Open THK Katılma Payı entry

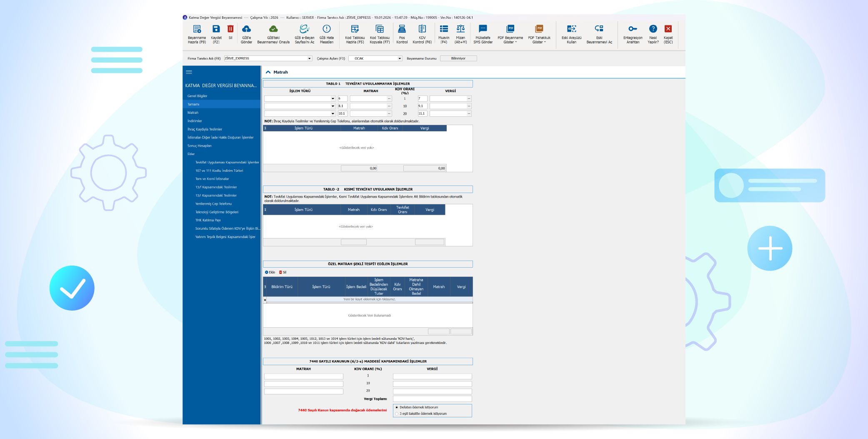tap(208, 220)
